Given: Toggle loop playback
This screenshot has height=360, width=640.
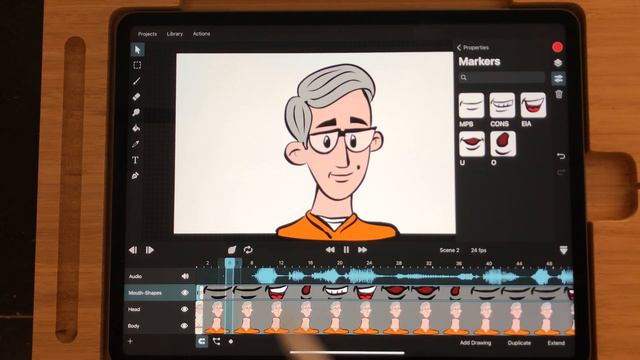Looking at the screenshot, I should pos(248,249).
